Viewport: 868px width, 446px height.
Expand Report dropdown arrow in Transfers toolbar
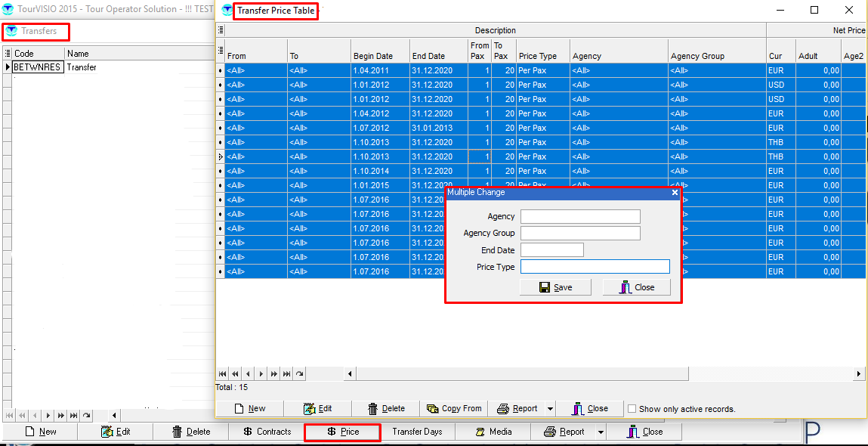point(601,432)
